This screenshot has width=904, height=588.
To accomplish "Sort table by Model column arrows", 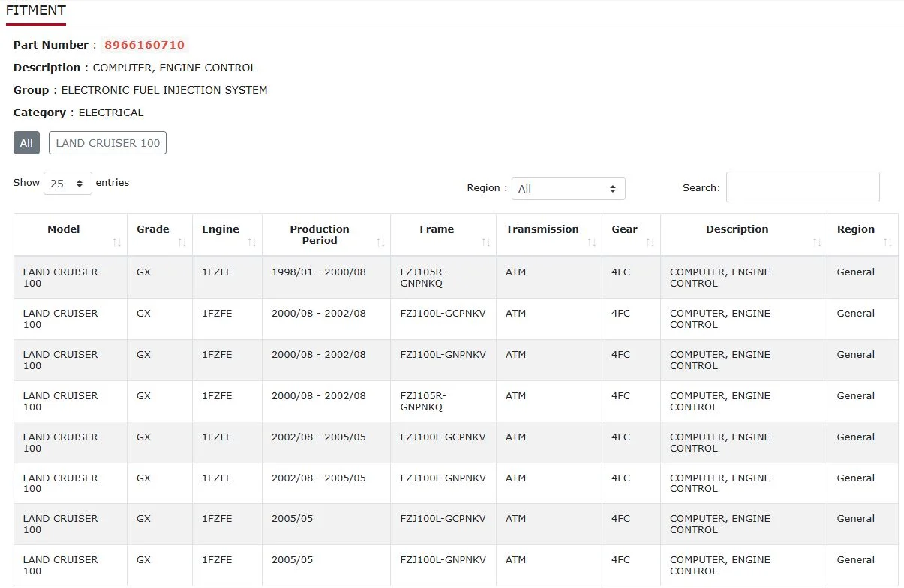I will pyautogui.click(x=117, y=242).
